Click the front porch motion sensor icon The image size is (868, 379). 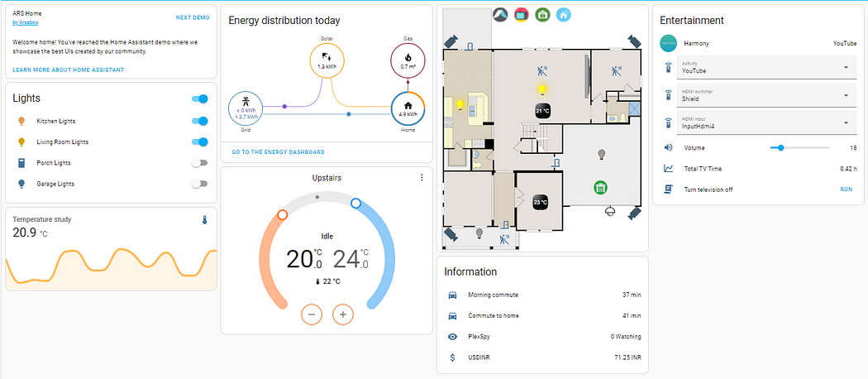click(503, 240)
